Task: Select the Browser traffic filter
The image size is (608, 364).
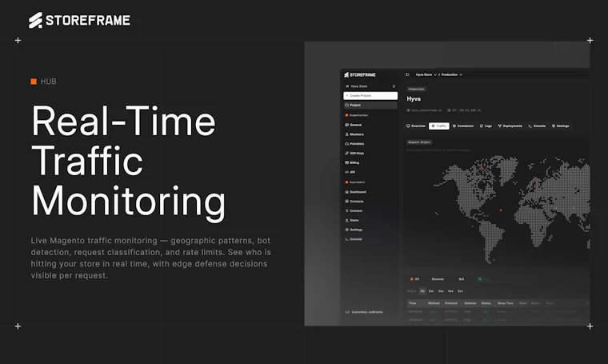Action: [x=438, y=279]
